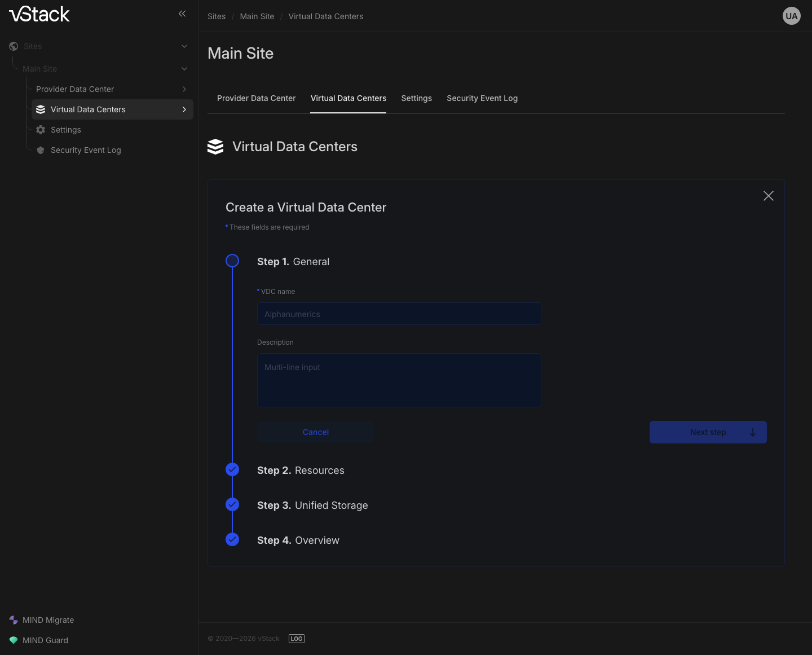
Task: Focus the VDC name input field
Action: tap(399, 314)
